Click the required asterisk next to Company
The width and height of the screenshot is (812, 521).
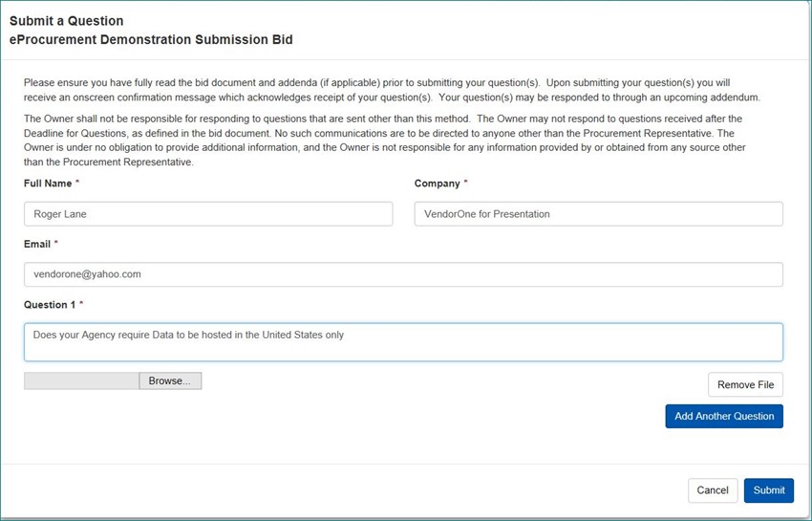[466, 184]
